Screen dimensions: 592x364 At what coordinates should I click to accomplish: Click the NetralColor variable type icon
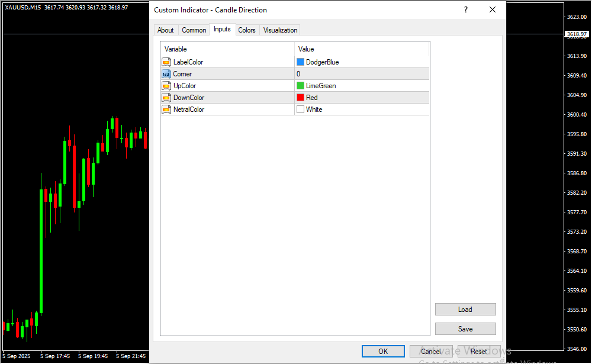coord(166,109)
